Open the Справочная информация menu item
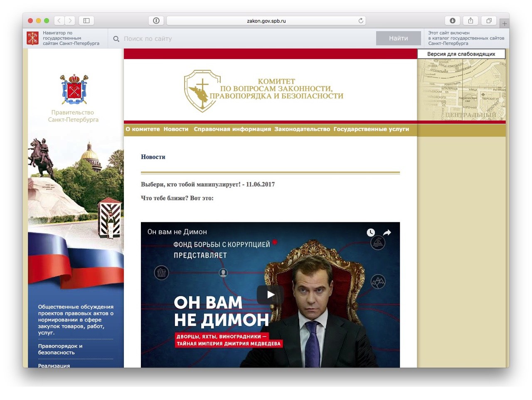The height and width of the screenshot is (400, 532). pyautogui.click(x=232, y=129)
